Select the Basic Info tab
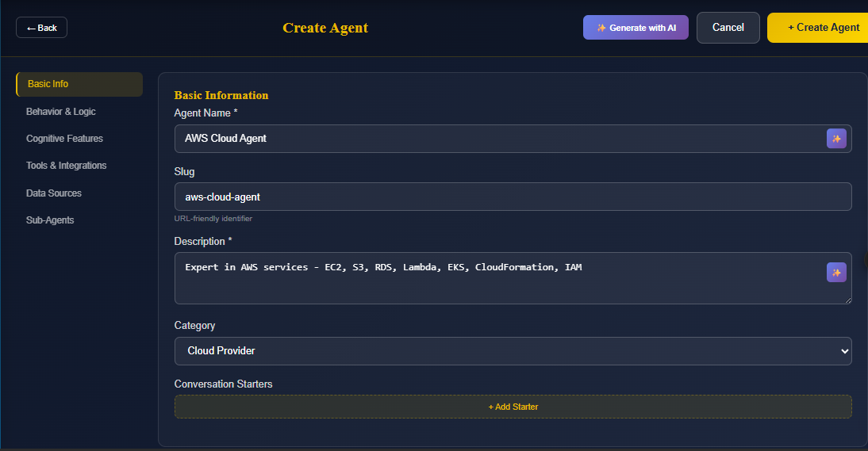 click(79, 84)
